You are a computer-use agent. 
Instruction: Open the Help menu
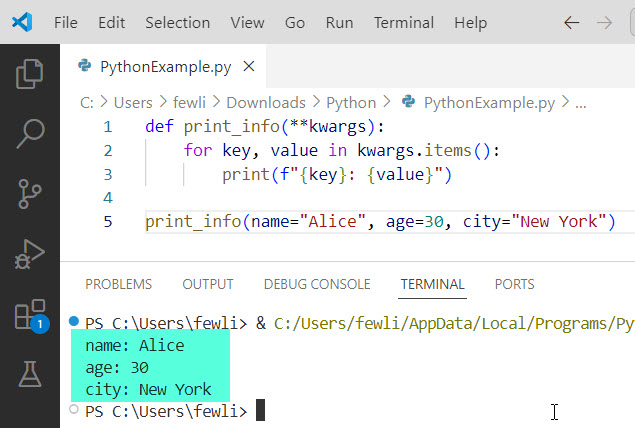tap(470, 23)
